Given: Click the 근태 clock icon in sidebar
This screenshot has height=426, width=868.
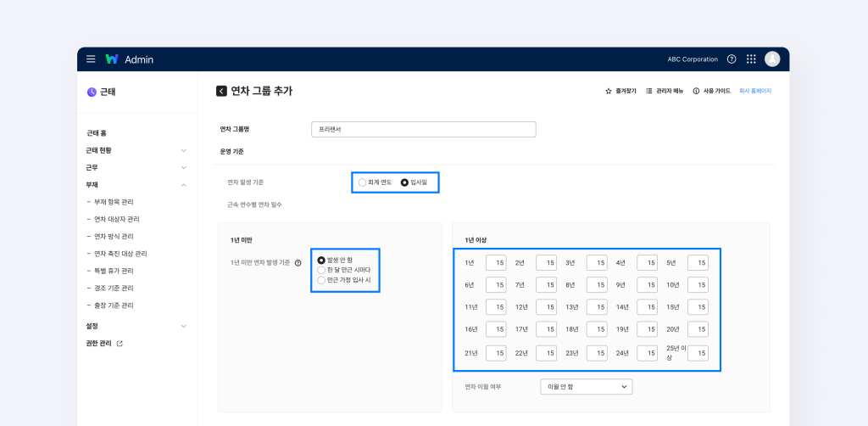Looking at the screenshot, I should 92,92.
